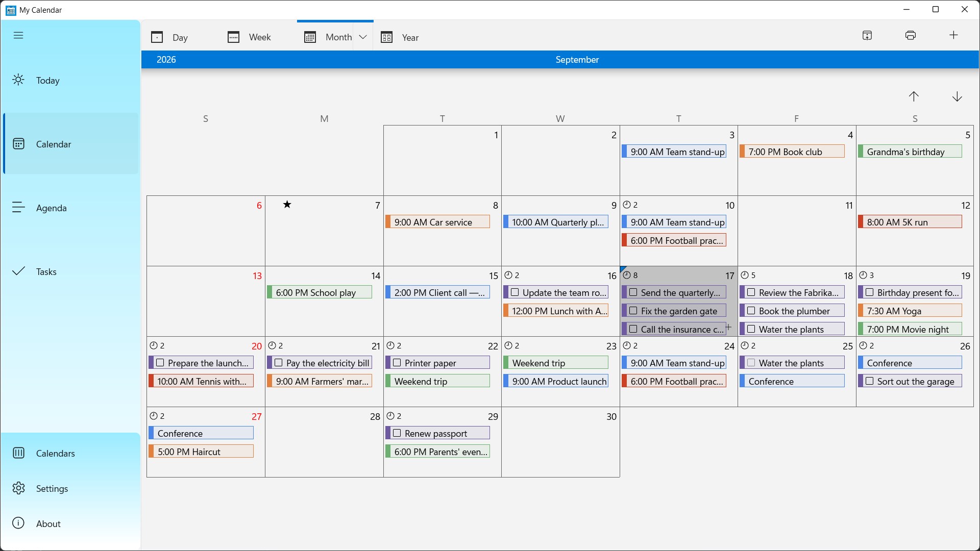Image resolution: width=980 pixels, height=551 pixels.
Task: Open the Agenda section
Action: (x=70, y=208)
